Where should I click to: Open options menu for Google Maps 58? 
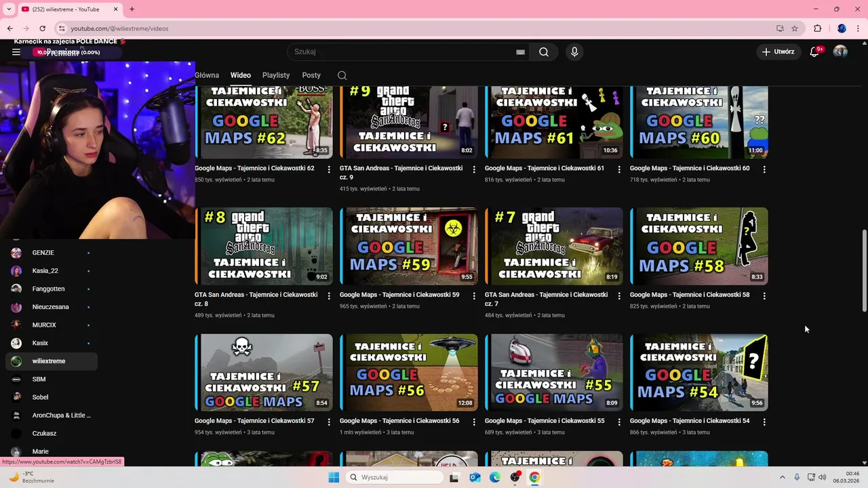tap(764, 296)
